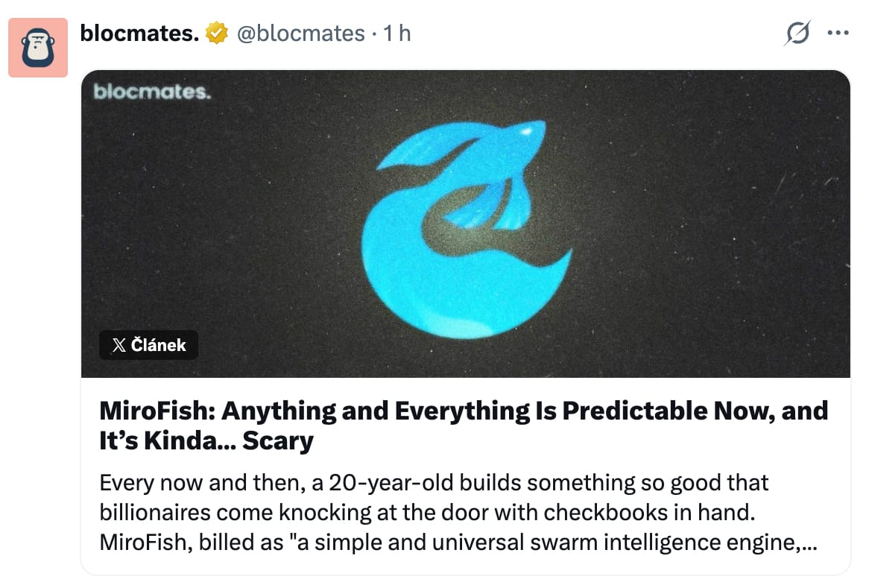Click the gold verified badge

pyautogui.click(x=216, y=34)
